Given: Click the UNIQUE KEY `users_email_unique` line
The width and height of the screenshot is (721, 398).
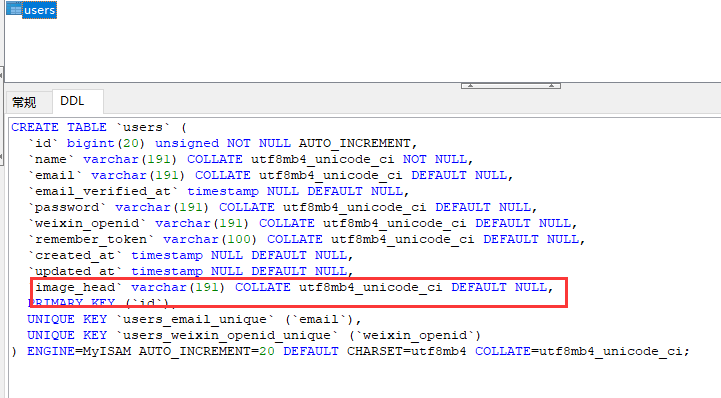Looking at the screenshot, I should coord(195,319).
